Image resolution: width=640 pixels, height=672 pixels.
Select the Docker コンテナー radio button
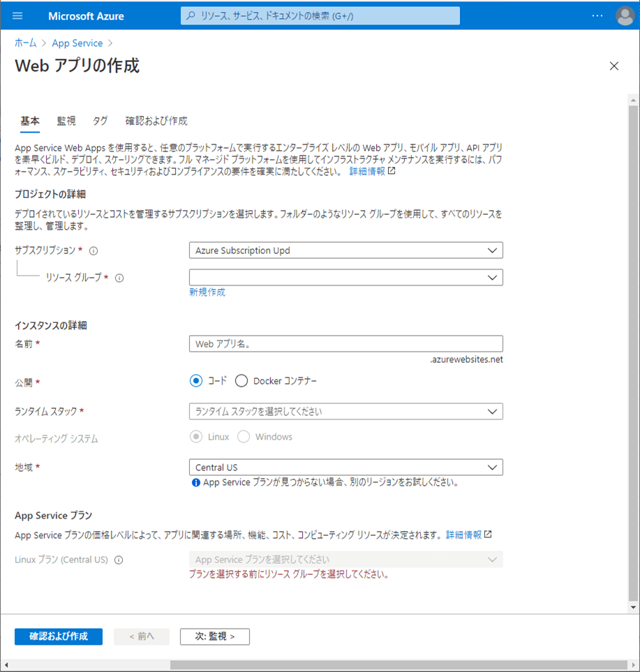242,381
